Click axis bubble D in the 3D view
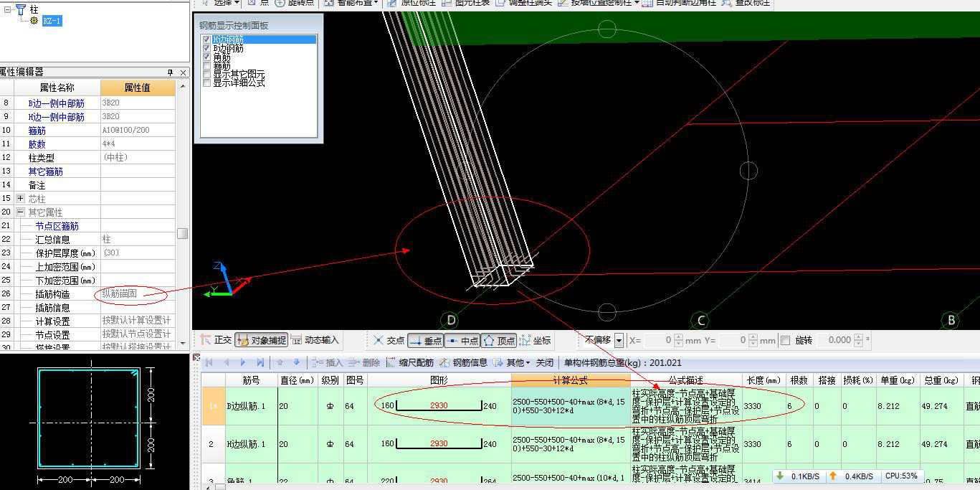Image resolution: width=980 pixels, height=490 pixels. (x=451, y=320)
